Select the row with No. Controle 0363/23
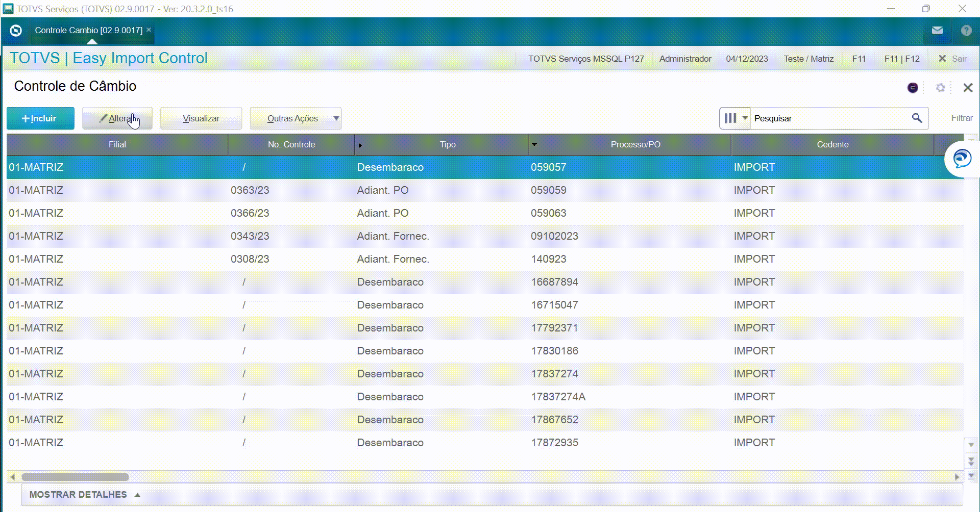Viewport: 980px width, 512px height. point(485,190)
